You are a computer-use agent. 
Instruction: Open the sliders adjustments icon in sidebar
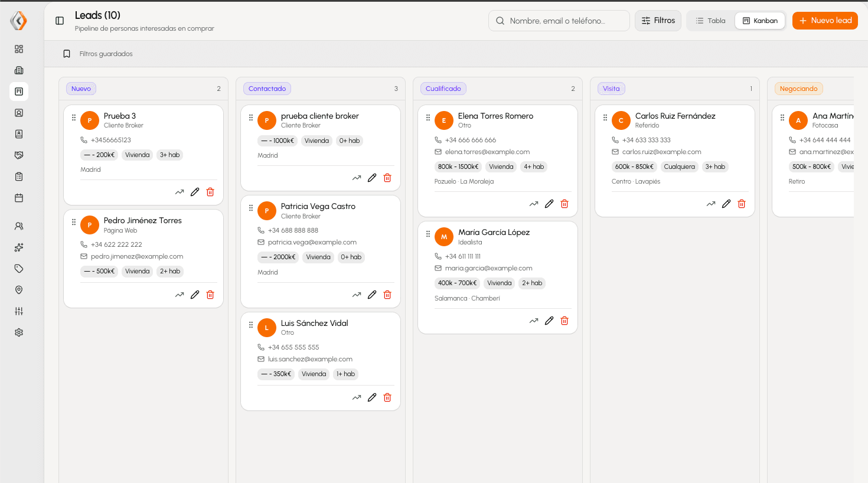pos(19,311)
